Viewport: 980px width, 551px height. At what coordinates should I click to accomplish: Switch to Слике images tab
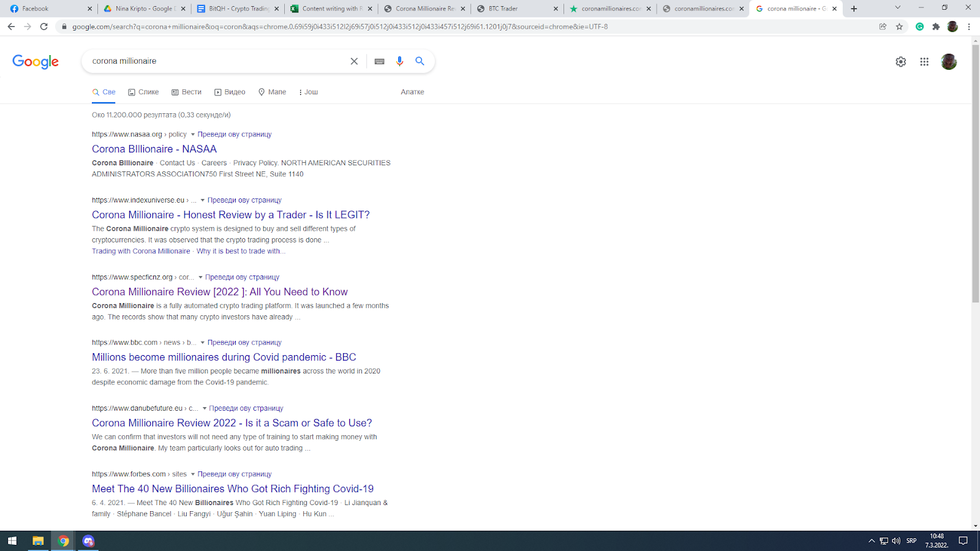[143, 92]
